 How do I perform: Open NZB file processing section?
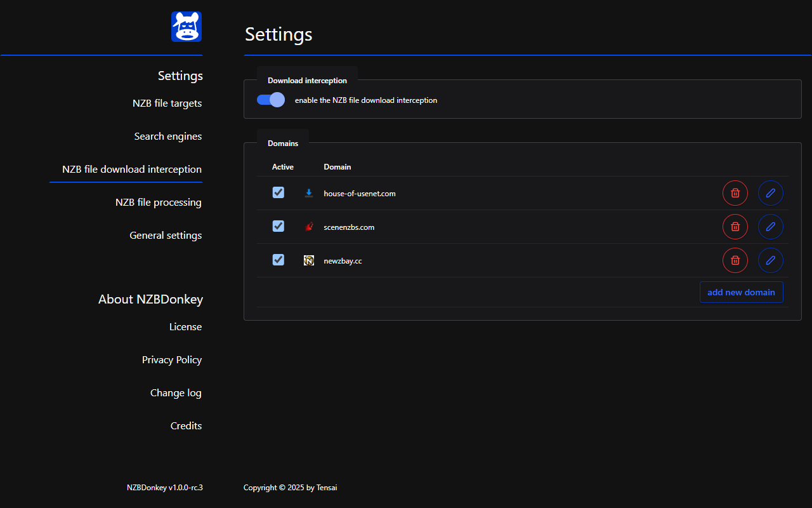[x=158, y=203]
